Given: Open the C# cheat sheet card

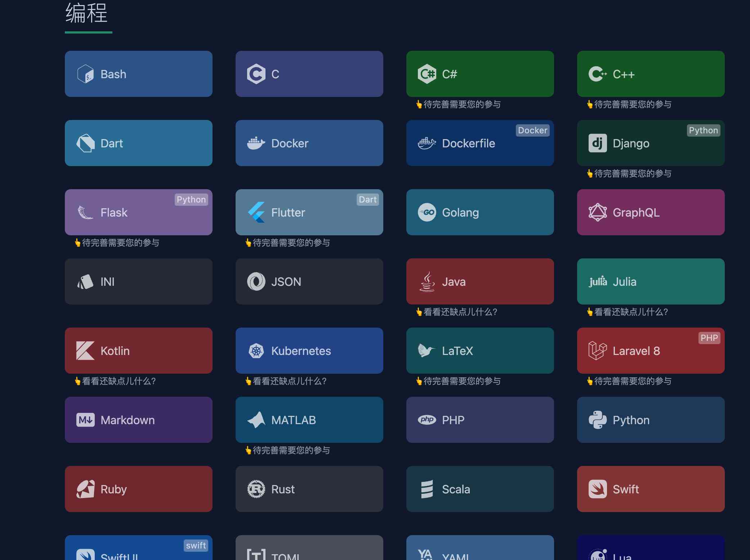Looking at the screenshot, I should coord(480,74).
